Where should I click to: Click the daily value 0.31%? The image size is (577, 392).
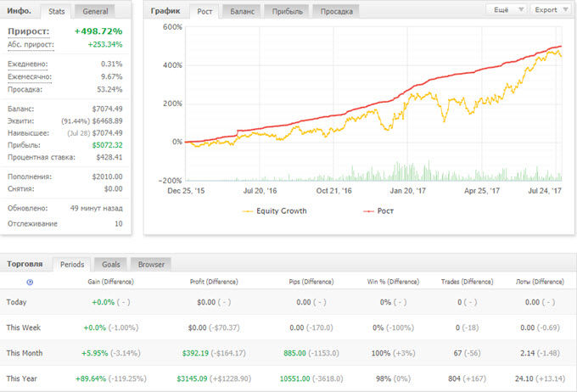[x=111, y=64]
